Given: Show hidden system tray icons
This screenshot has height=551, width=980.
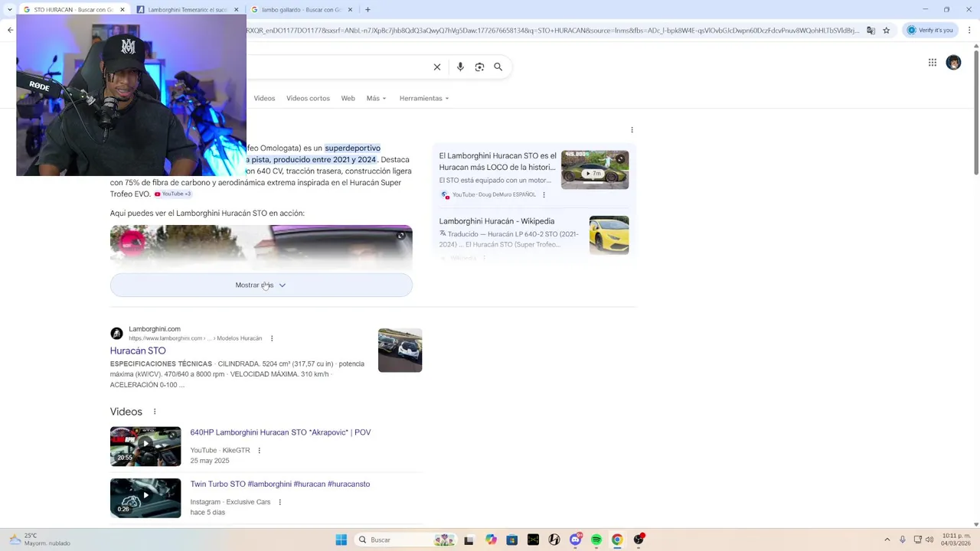Looking at the screenshot, I should tap(887, 540).
